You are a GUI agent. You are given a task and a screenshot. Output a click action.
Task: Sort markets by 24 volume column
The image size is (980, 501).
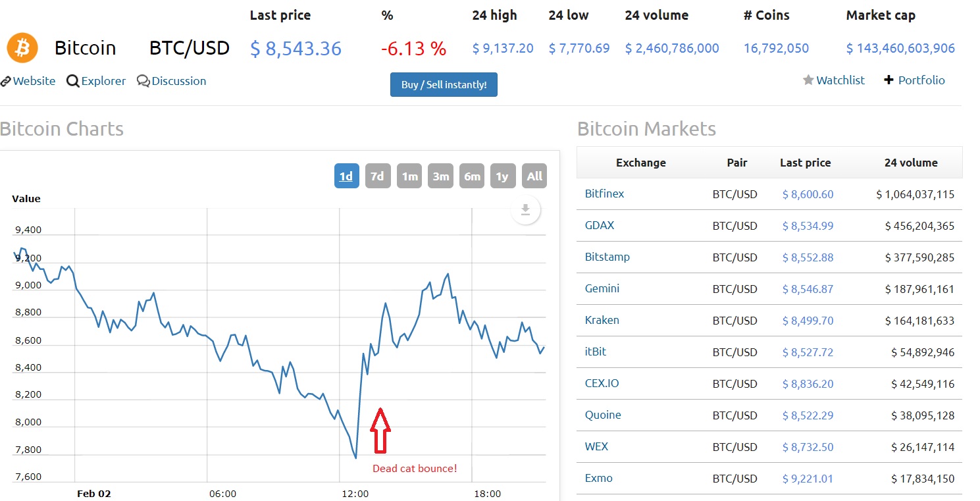911,163
